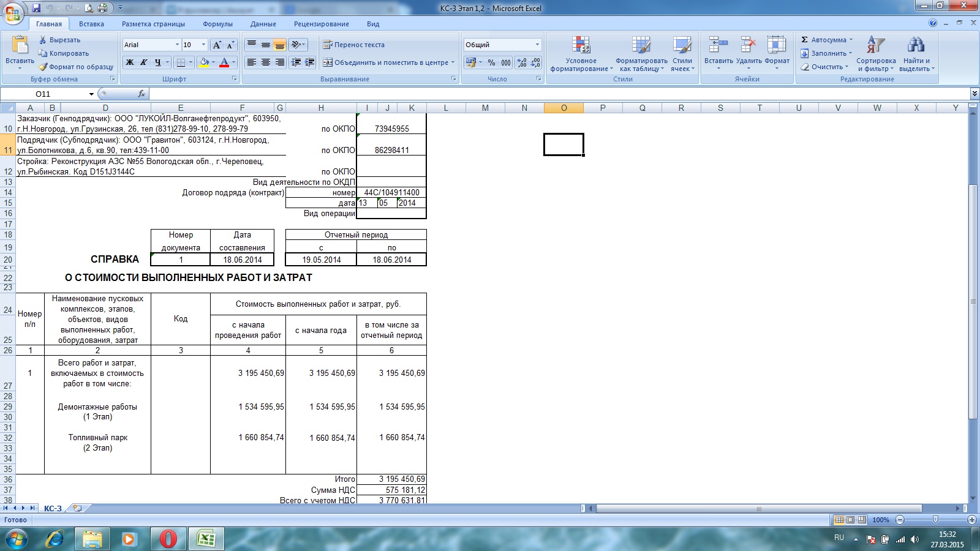Open the Автосумма dropdown arrow

coord(851,40)
